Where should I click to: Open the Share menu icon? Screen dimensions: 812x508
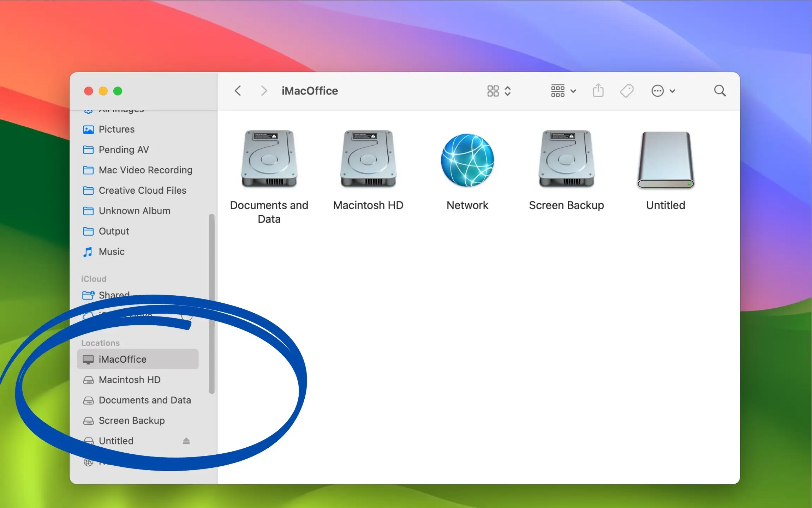click(x=598, y=91)
